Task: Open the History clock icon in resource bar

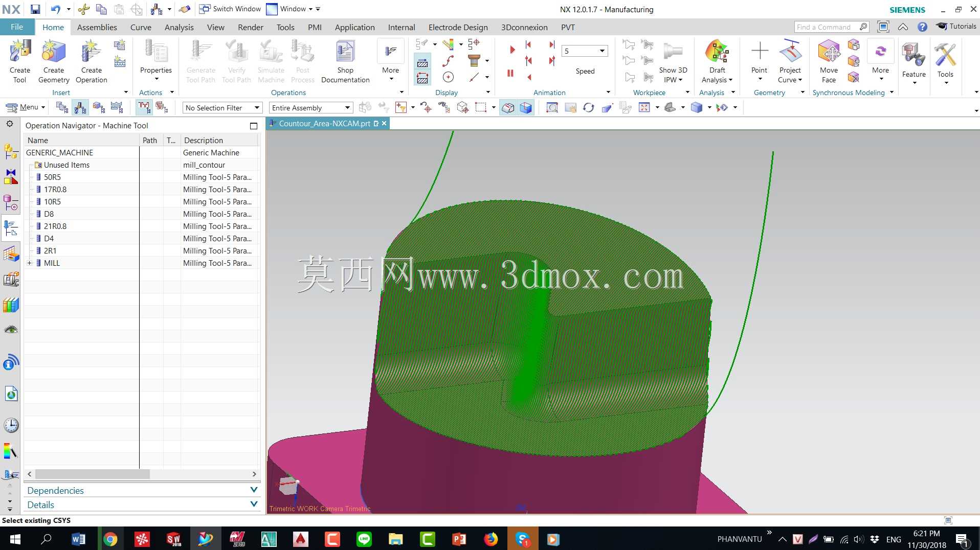Action: 11,425
